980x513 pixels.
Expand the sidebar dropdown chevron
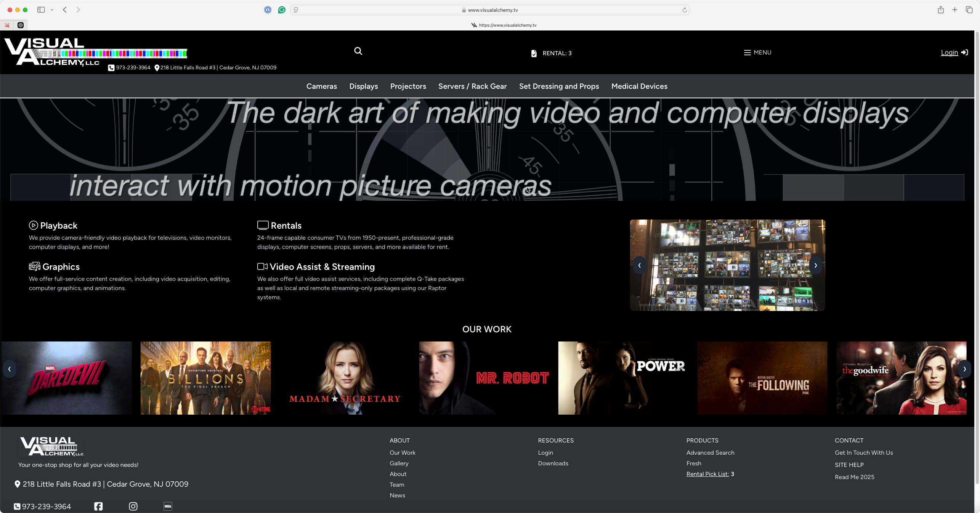[x=52, y=10]
